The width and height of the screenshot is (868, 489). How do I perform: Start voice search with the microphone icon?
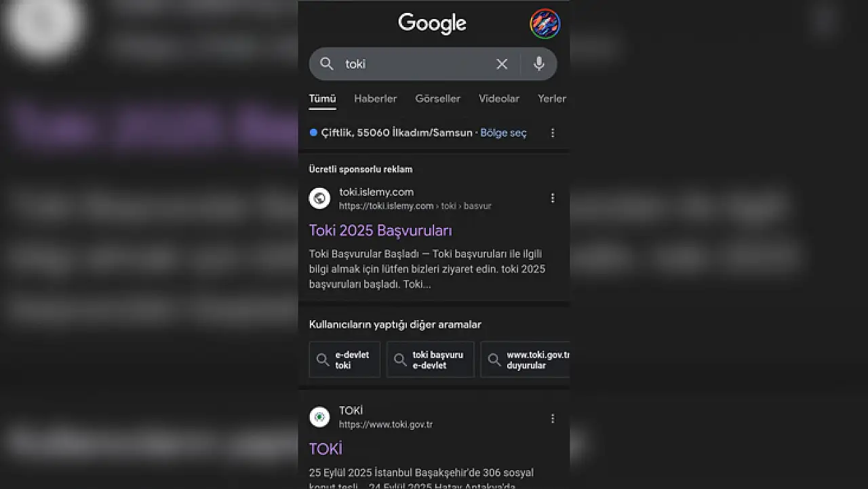coord(539,64)
